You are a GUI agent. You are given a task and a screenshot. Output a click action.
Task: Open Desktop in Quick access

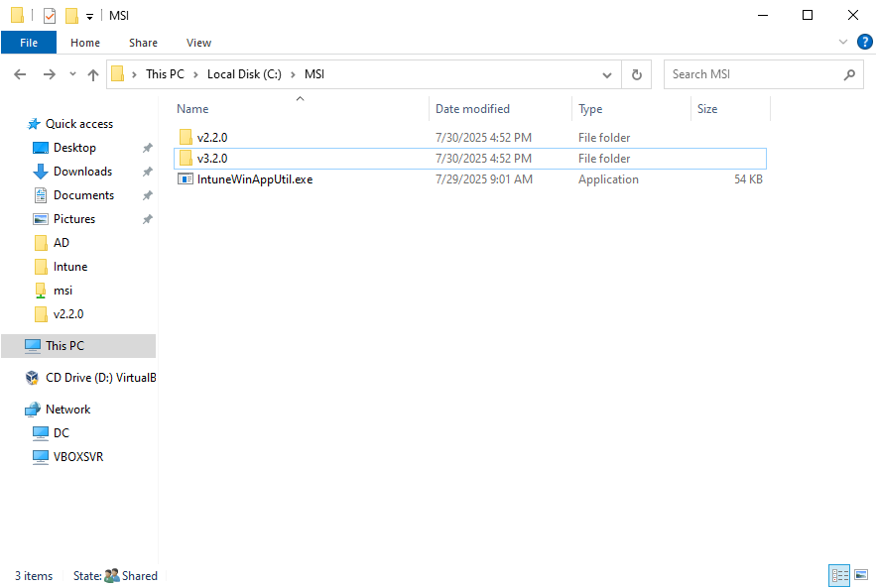click(x=75, y=148)
